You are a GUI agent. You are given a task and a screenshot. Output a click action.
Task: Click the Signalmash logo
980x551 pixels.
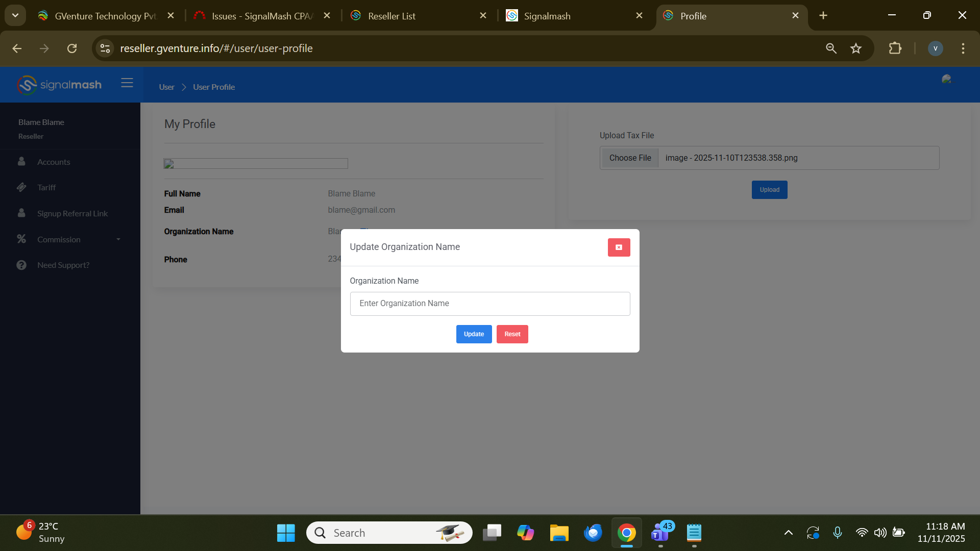coord(59,85)
